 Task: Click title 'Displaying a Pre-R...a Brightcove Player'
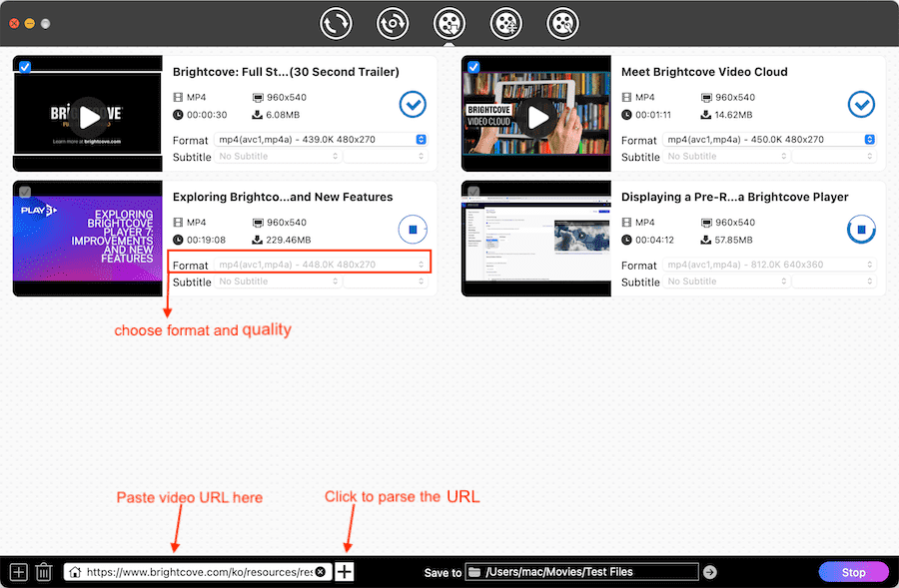pos(735,197)
